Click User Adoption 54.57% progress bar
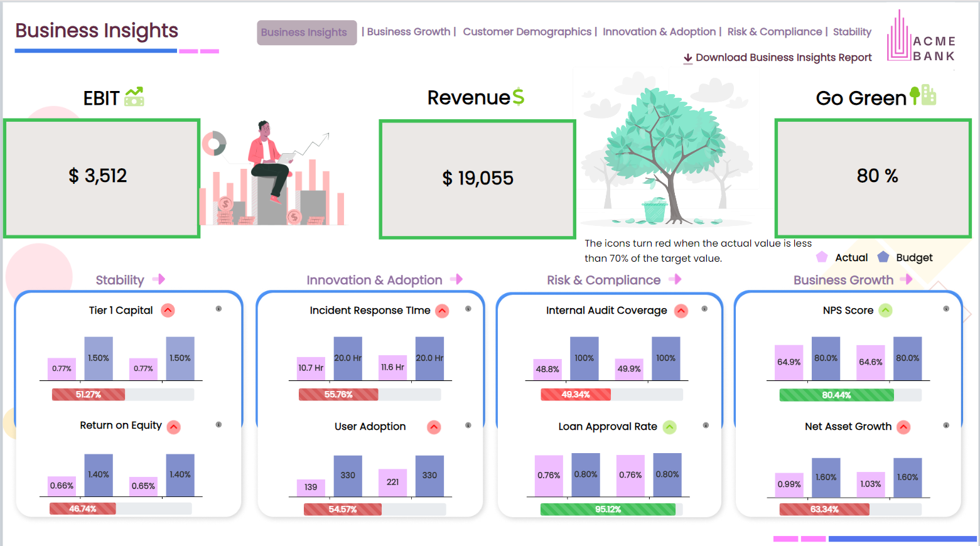 375,510
